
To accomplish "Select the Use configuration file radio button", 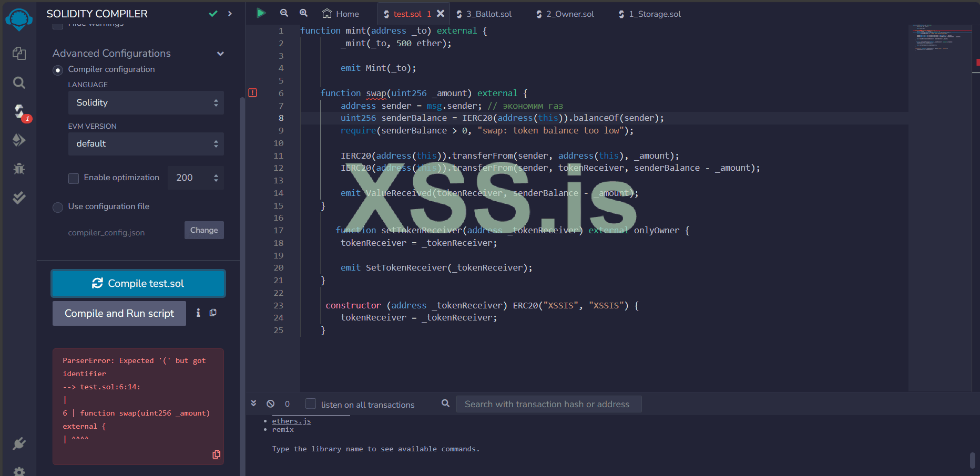I will tap(58, 207).
